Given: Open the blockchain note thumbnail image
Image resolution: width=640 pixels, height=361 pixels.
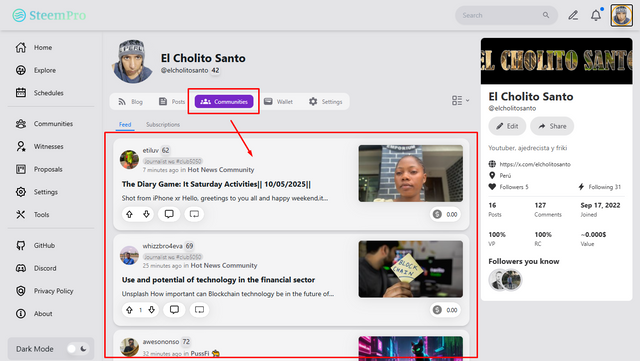Looking at the screenshot, I should pos(411,269).
